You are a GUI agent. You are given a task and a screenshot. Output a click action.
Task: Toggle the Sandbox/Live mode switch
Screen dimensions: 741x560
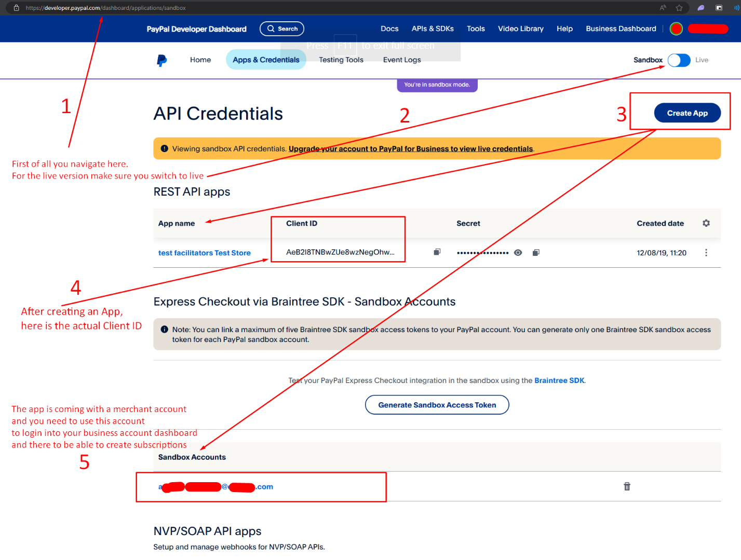click(679, 60)
